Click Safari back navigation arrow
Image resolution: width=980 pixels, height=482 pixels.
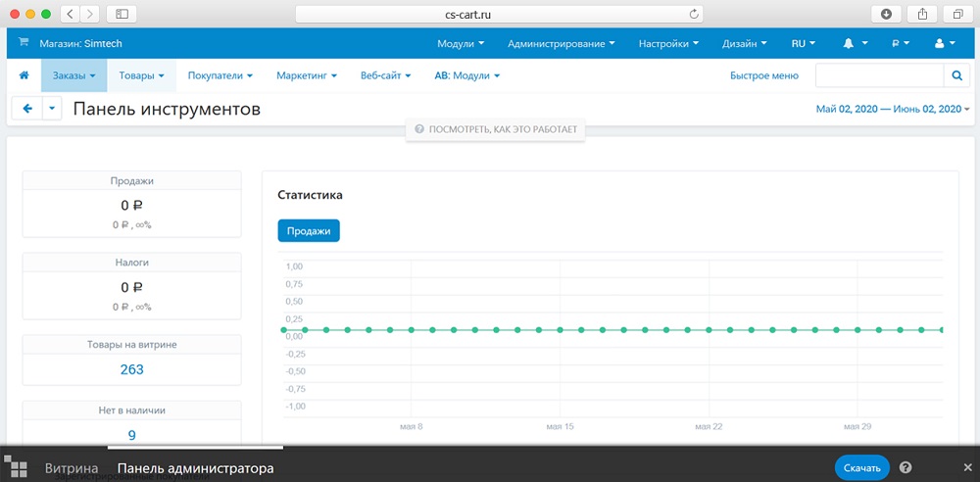click(70, 13)
